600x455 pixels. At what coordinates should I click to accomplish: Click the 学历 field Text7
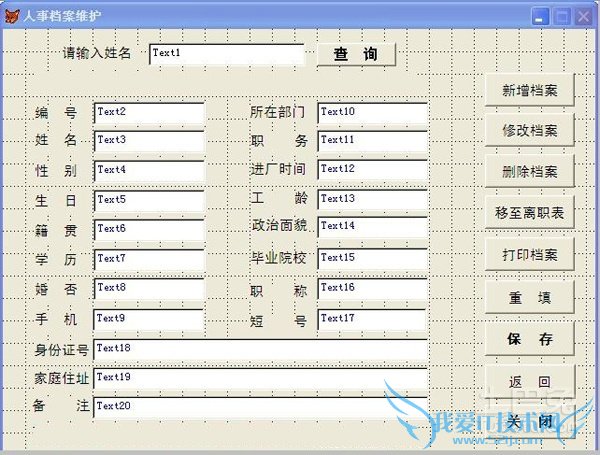click(149, 259)
